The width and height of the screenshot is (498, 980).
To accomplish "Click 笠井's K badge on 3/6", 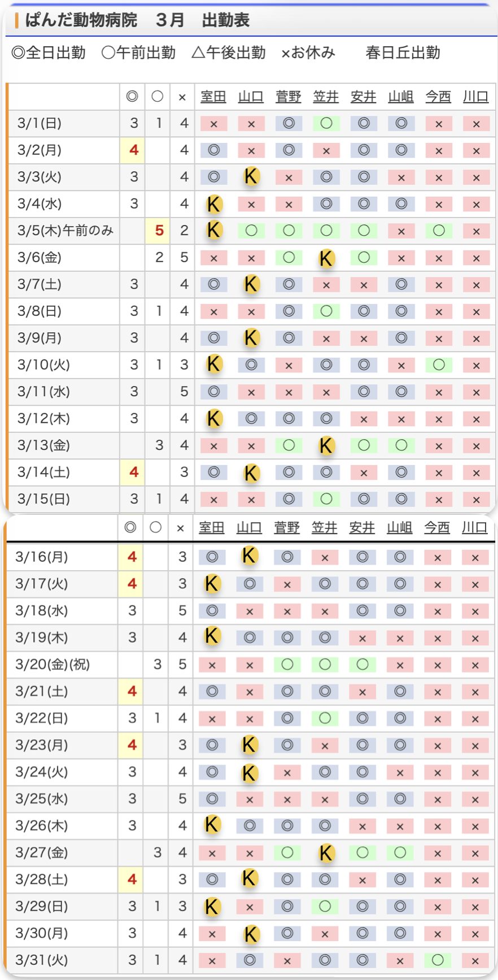I will (326, 258).
